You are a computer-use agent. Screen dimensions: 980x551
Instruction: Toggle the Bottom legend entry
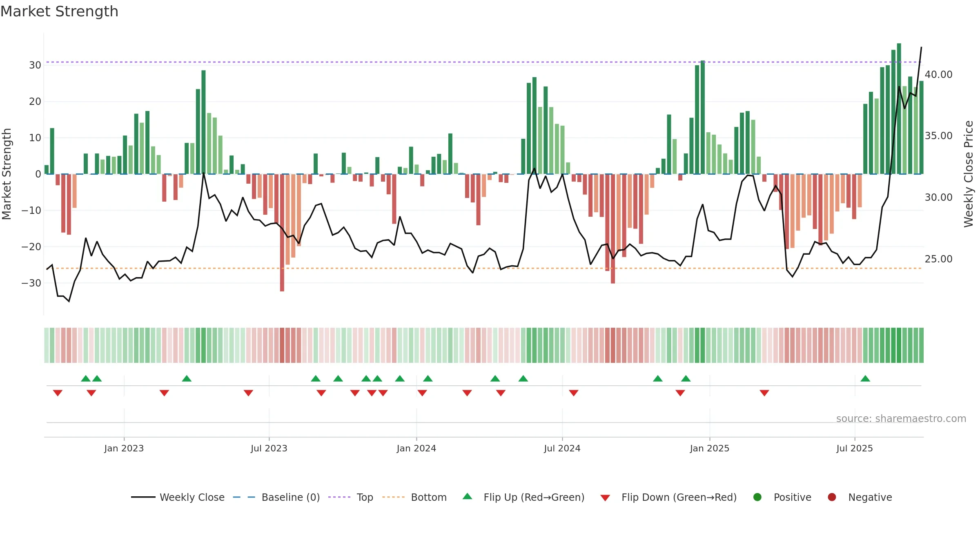(x=414, y=497)
